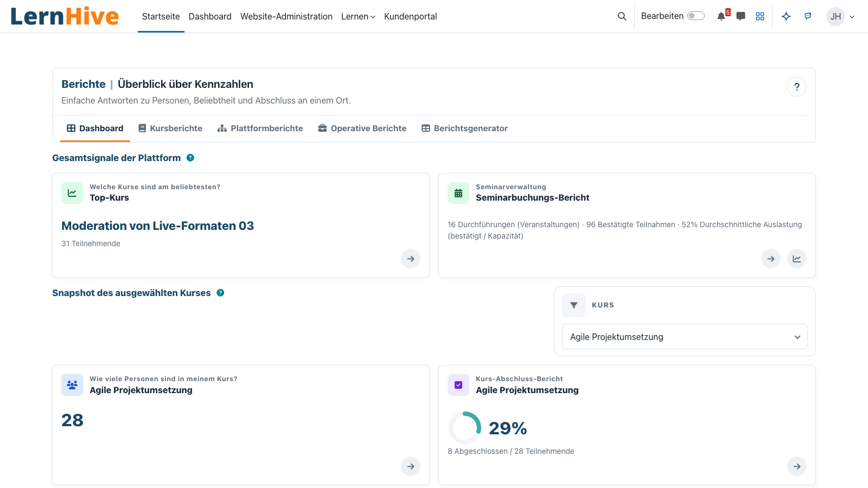
Task: Open arrow on Kurs-Abschluss-Bericht card
Action: point(797,466)
